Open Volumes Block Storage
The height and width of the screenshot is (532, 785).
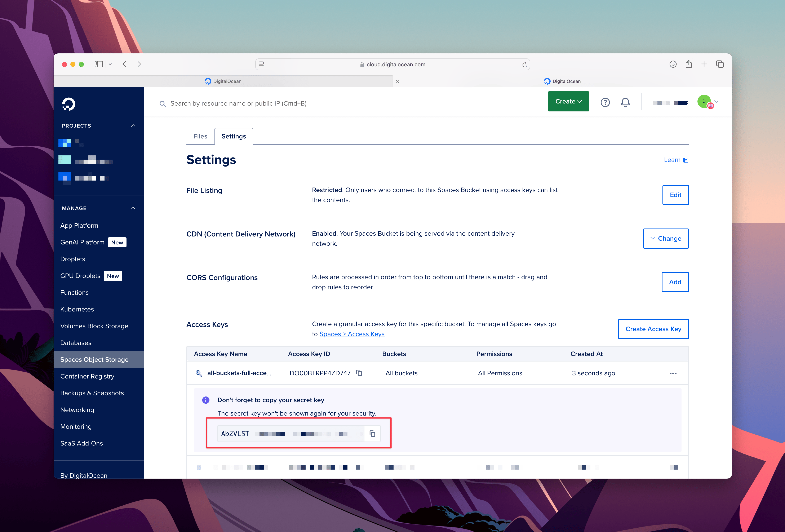click(x=94, y=326)
